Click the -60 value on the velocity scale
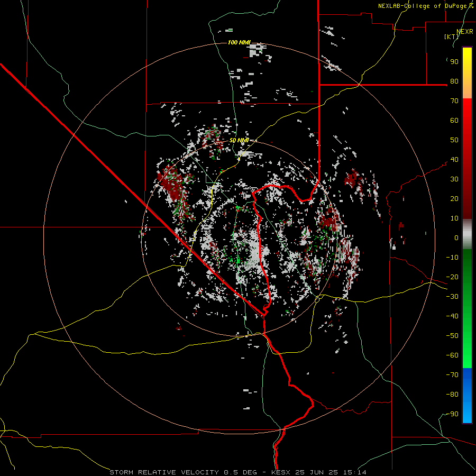 pos(452,355)
